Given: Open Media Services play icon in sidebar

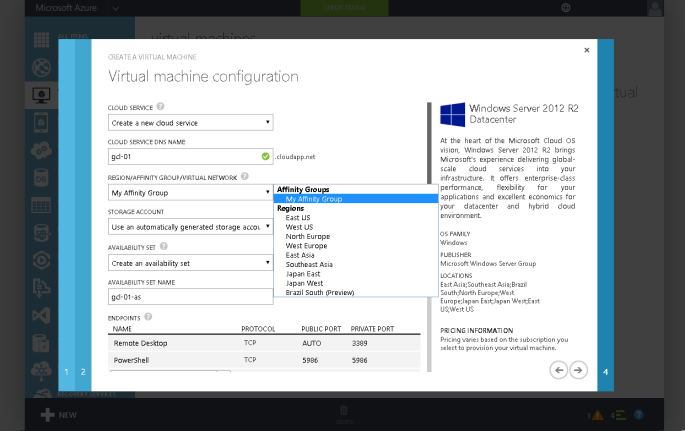Looking at the screenshot, I should click(x=42, y=260).
